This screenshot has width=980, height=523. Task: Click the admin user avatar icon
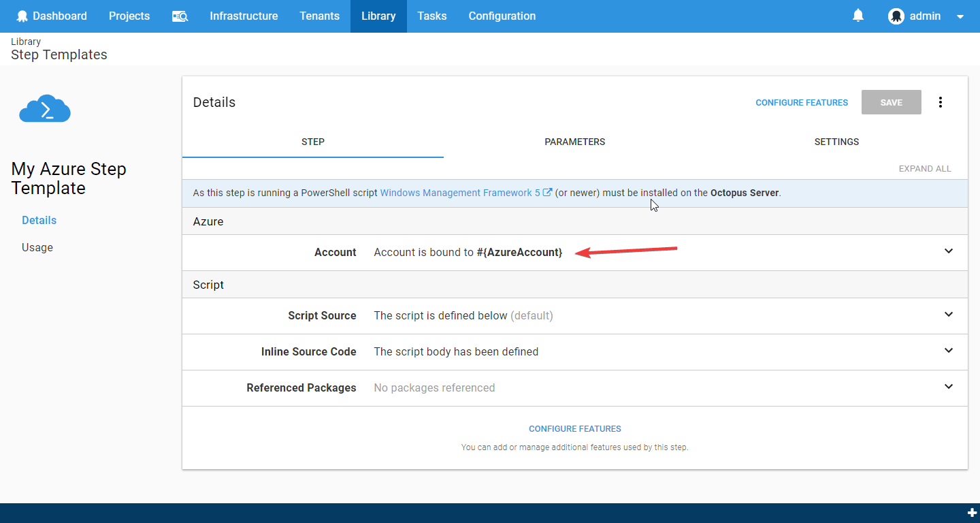[x=896, y=16]
